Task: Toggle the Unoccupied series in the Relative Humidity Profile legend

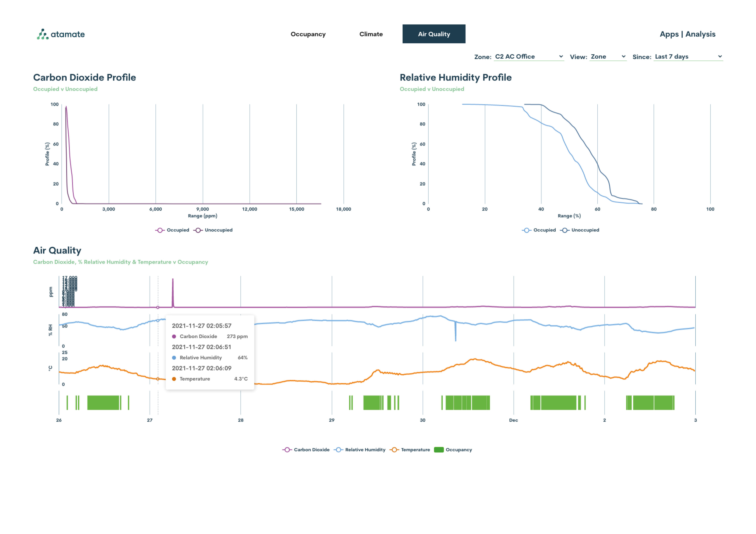Action: [579, 230]
